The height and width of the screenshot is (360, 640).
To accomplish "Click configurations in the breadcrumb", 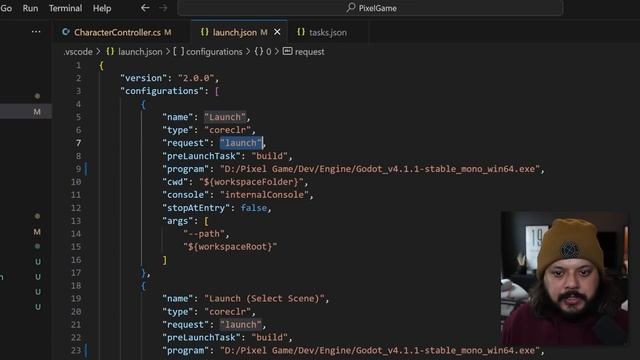I will tap(214, 52).
